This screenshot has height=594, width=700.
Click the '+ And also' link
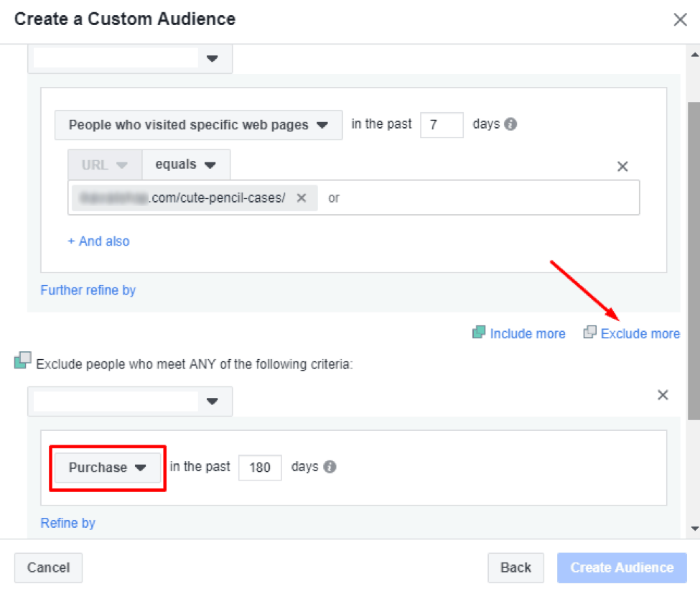pyautogui.click(x=98, y=241)
